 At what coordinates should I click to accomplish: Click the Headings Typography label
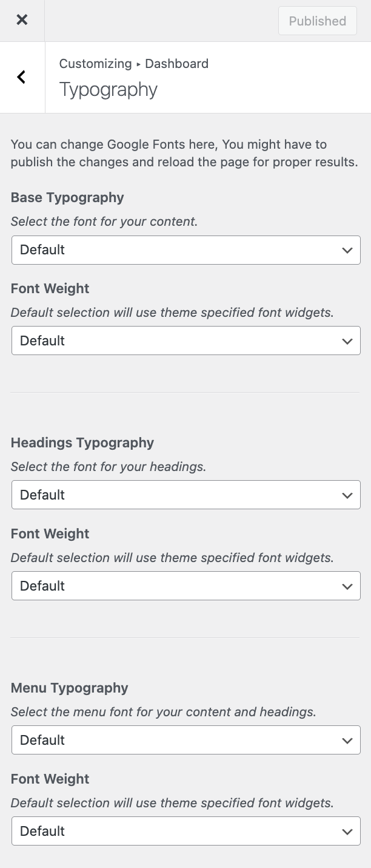[x=82, y=443]
